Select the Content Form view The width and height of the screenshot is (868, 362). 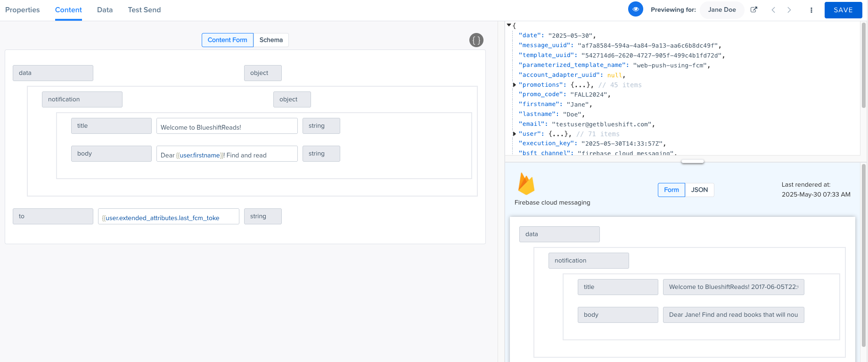(228, 40)
